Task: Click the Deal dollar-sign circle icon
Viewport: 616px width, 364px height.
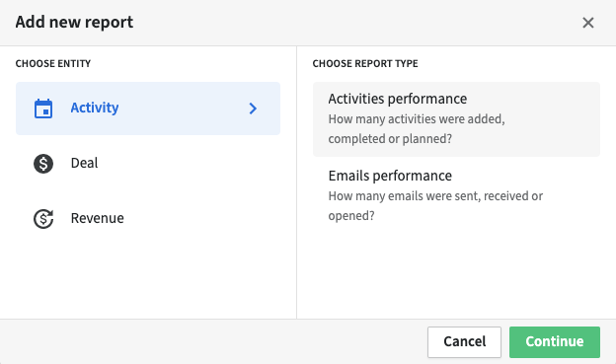Action: coord(43,164)
